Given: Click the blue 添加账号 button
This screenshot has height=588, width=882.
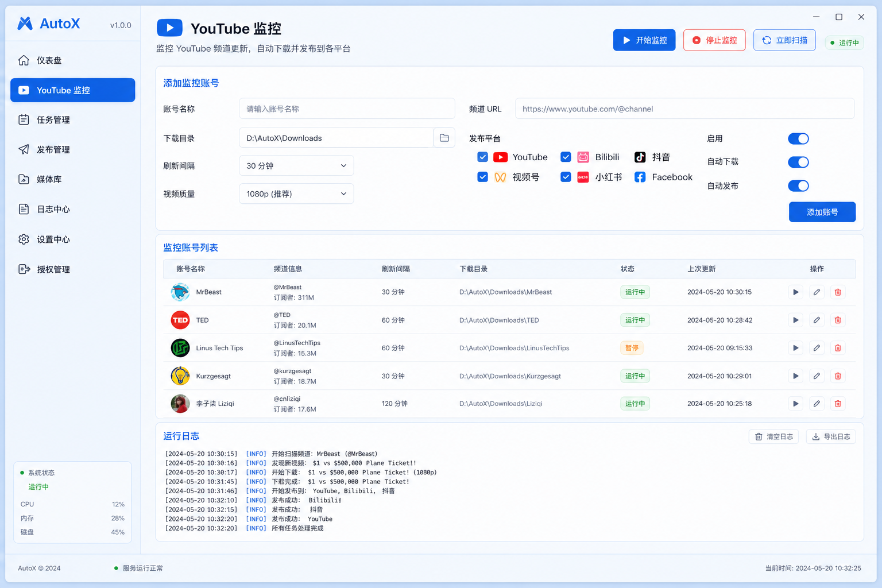Looking at the screenshot, I should coord(822,212).
